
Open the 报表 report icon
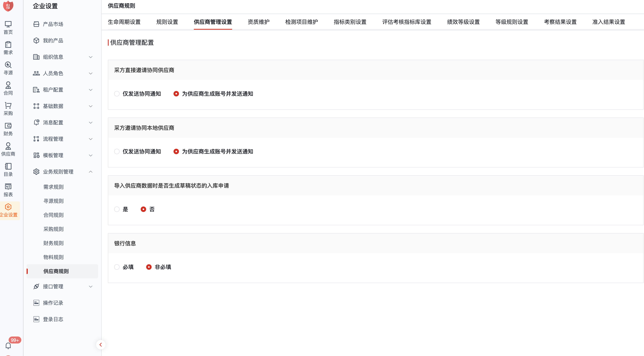click(x=8, y=186)
